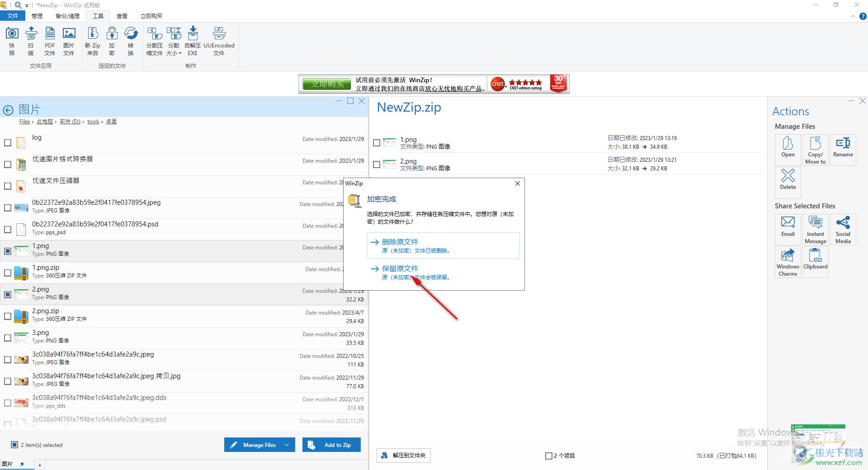Open the 立即购买 tab
Image resolution: width=868 pixels, height=470 pixels.
tap(151, 16)
